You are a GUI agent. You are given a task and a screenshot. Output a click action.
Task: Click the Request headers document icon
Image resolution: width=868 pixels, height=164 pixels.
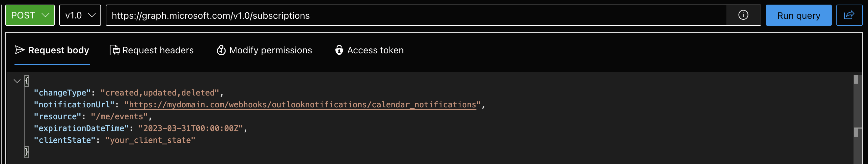click(x=114, y=50)
